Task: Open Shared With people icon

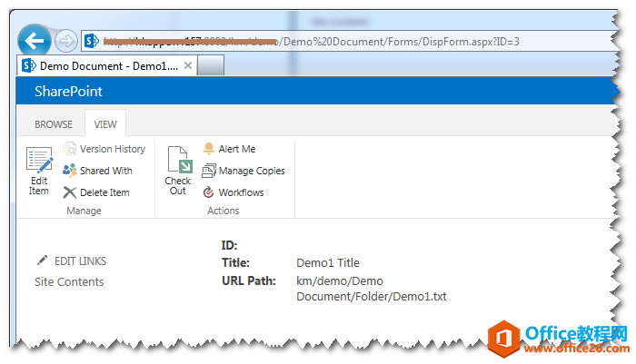Action: (x=69, y=171)
